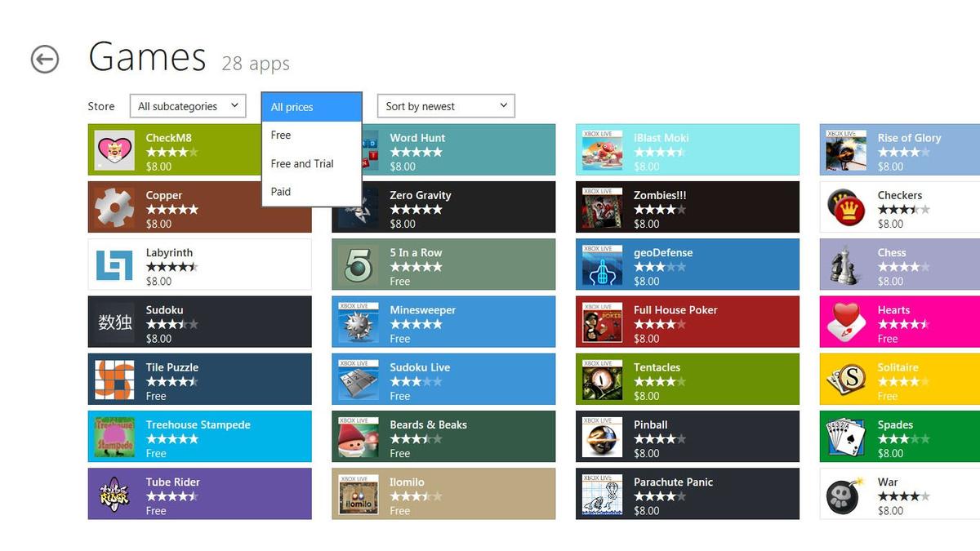Click the Zombies!!! app icon

click(x=603, y=207)
